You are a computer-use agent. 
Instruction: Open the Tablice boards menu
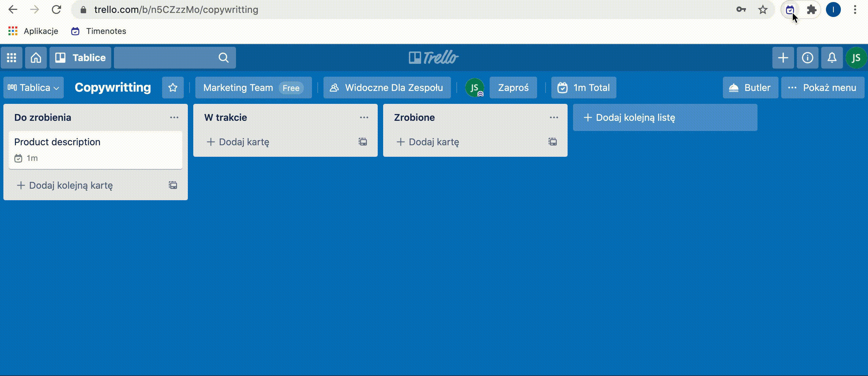pyautogui.click(x=80, y=58)
